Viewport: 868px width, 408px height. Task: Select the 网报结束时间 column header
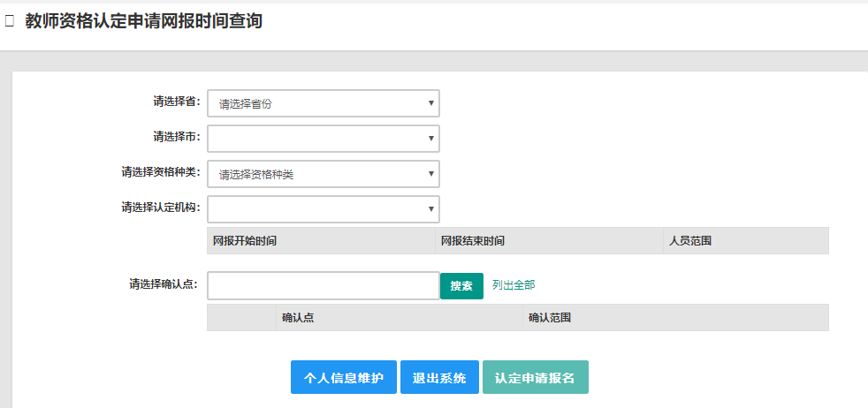click(x=473, y=240)
